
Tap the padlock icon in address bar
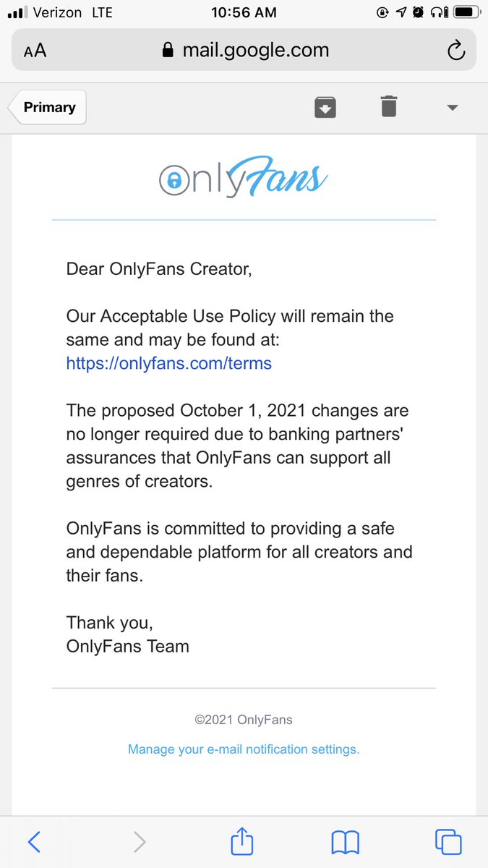[168, 50]
